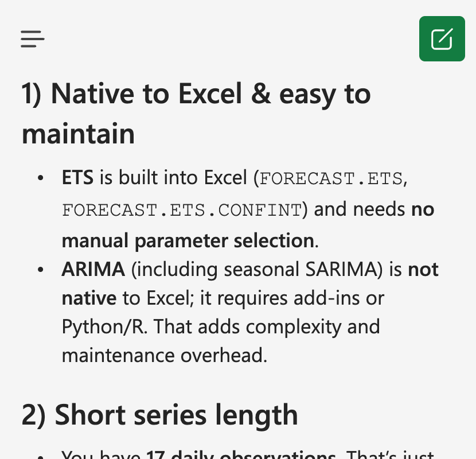Click the bold "ETS" term

pos(77,178)
